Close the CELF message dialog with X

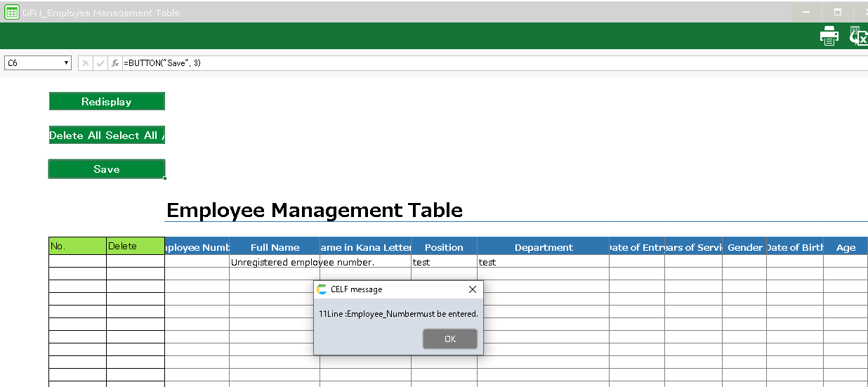click(473, 289)
